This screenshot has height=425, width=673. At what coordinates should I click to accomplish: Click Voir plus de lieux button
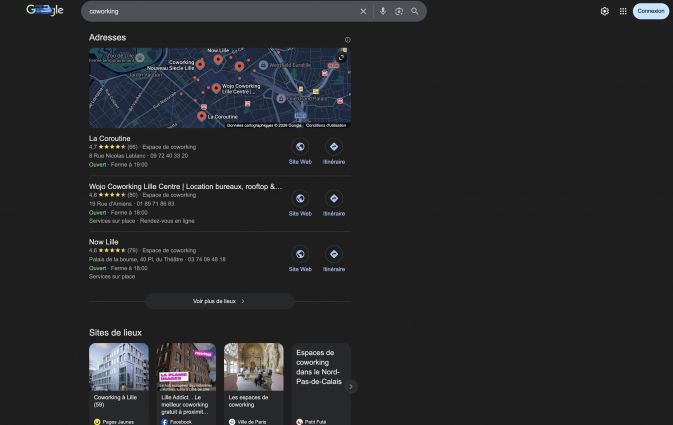coord(220,301)
